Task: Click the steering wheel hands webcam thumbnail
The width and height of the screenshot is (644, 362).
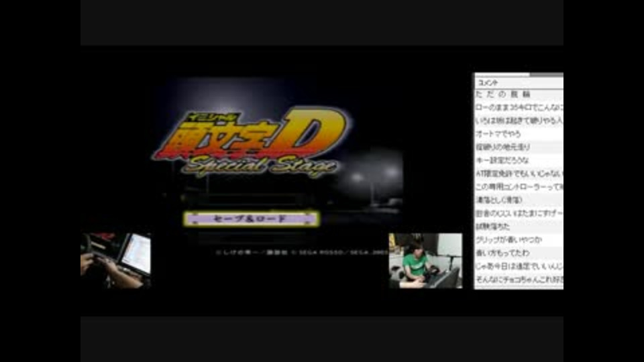Action: [x=116, y=261]
